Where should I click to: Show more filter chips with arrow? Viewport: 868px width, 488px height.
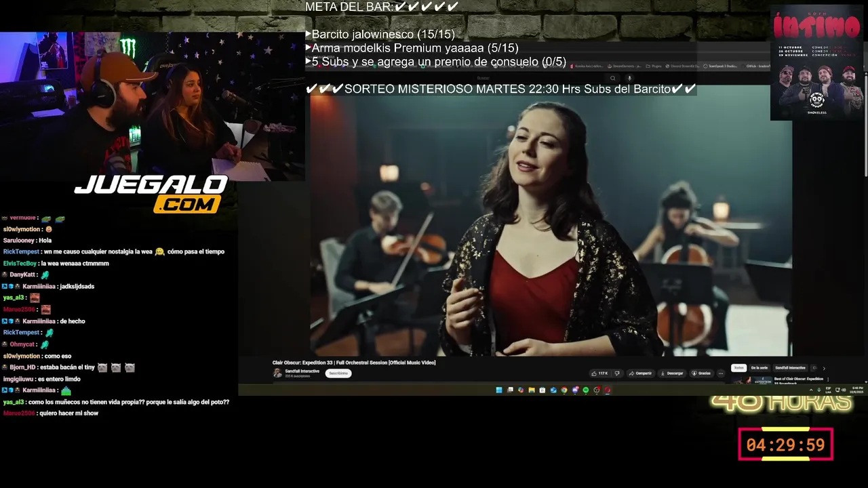tap(824, 368)
